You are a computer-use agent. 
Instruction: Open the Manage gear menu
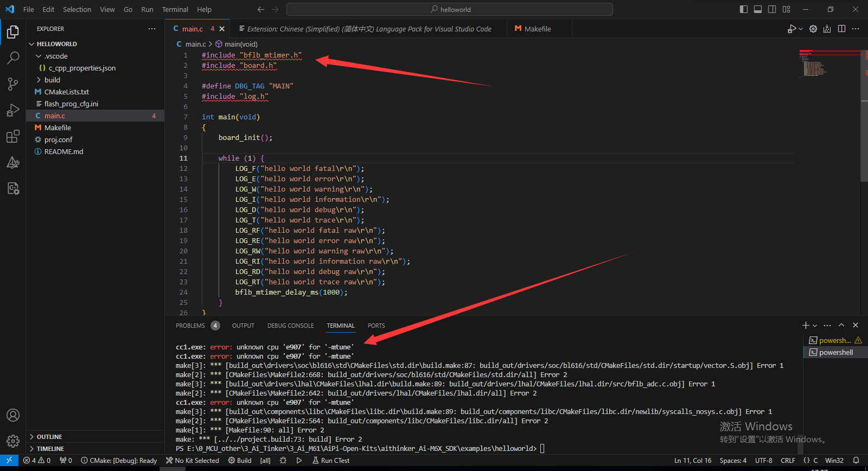tap(13, 441)
